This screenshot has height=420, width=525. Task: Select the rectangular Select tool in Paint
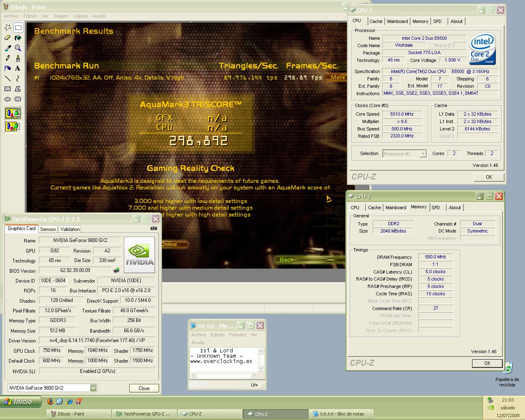pyautogui.click(x=18, y=27)
